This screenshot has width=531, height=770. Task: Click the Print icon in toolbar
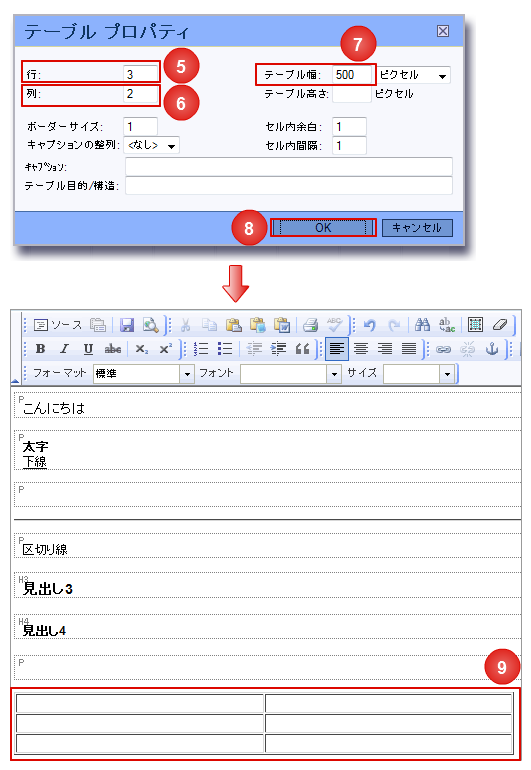tap(310, 325)
